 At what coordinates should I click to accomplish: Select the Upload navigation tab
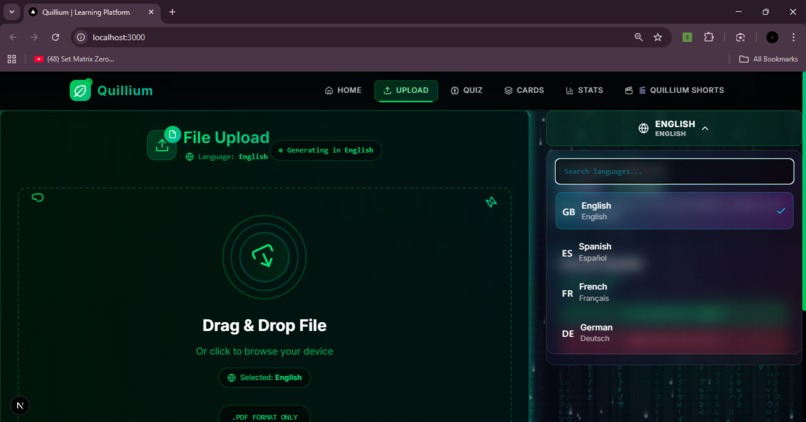(406, 90)
